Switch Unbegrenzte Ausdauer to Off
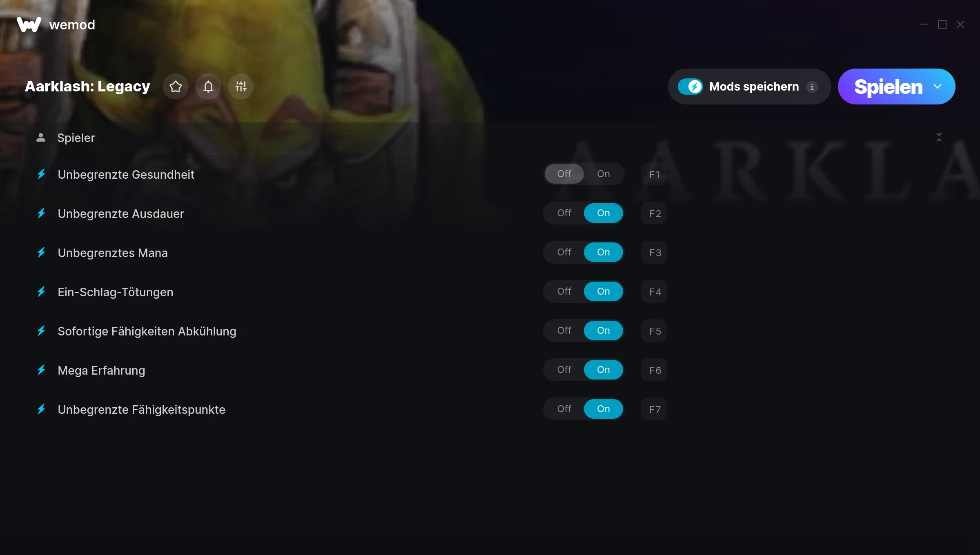 [564, 213]
